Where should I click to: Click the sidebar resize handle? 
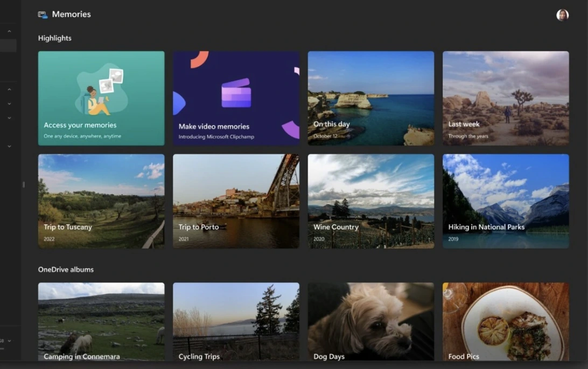click(x=23, y=184)
